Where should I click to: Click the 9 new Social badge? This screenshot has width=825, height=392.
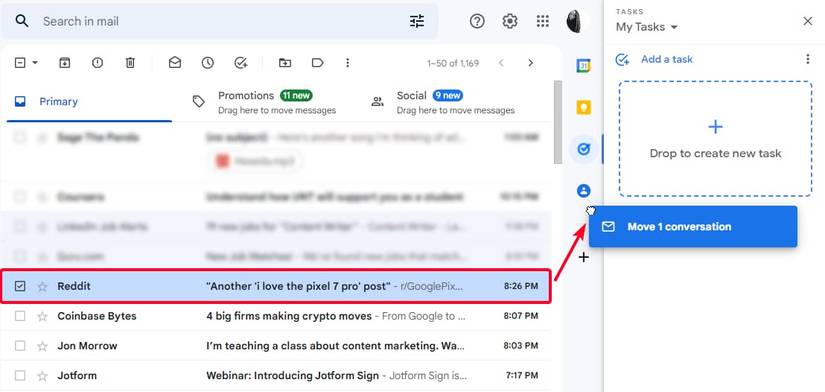448,96
